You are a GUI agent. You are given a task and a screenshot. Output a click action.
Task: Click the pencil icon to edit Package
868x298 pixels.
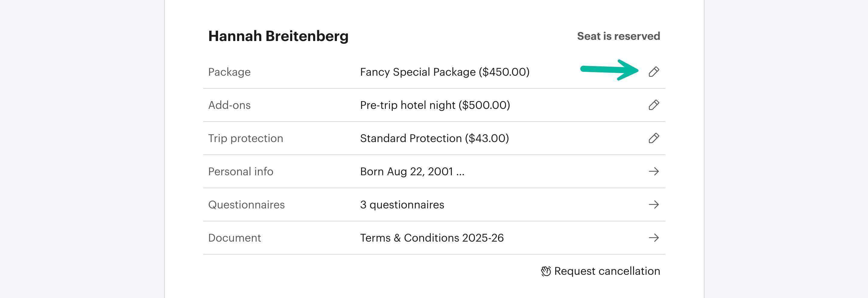point(654,72)
